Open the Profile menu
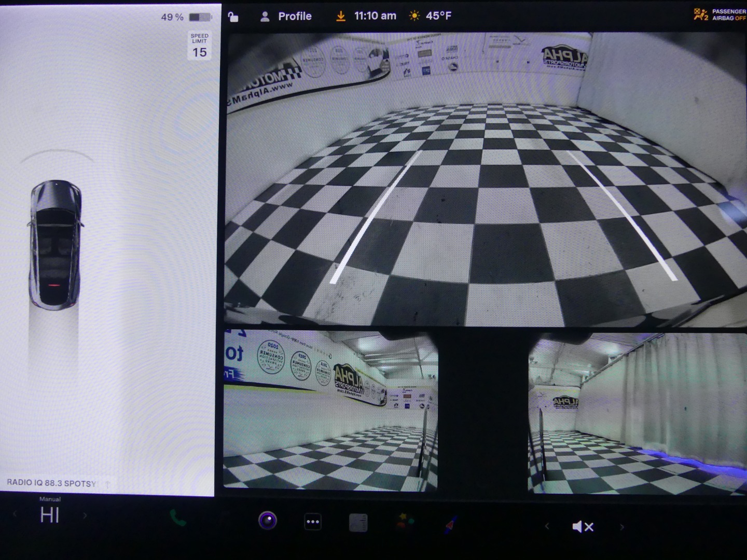 pyautogui.click(x=286, y=16)
